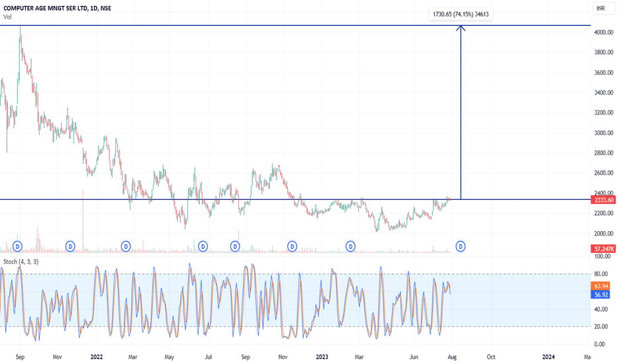Click the 3600.00 price axis label
The height and width of the screenshot is (364, 617).
pos(604,72)
